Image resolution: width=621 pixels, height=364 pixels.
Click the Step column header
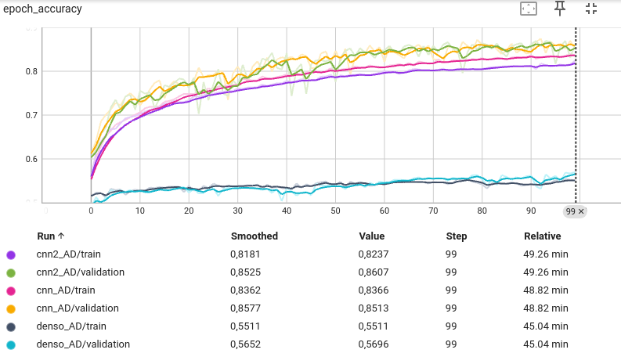(x=457, y=236)
